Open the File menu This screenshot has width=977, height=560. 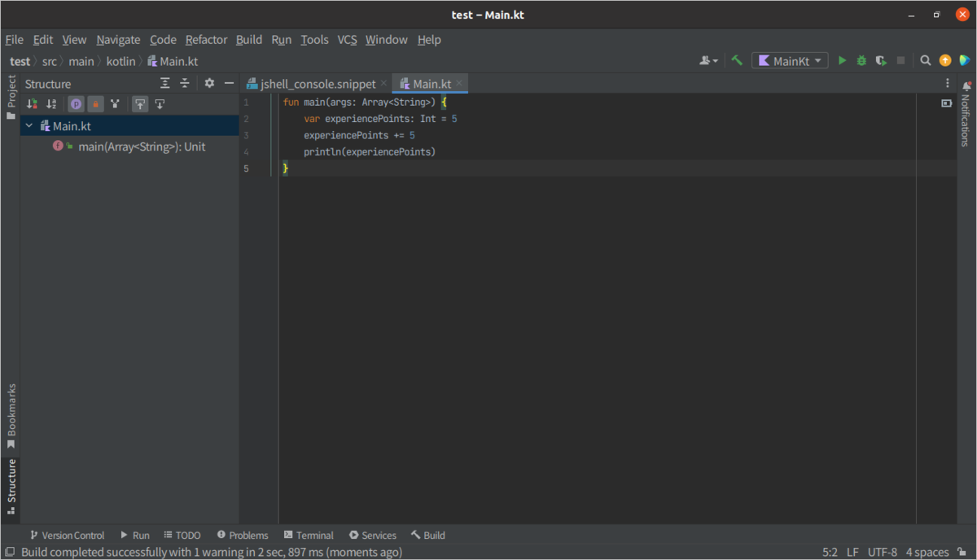pos(14,39)
